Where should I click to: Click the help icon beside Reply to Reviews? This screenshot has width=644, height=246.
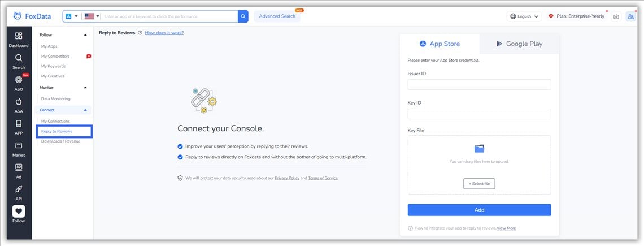(140, 33)
